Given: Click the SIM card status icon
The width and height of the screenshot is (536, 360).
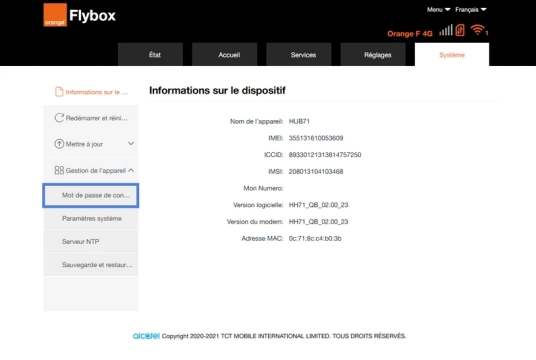Looking at the screenshot, I should click(x=460, y=30).
